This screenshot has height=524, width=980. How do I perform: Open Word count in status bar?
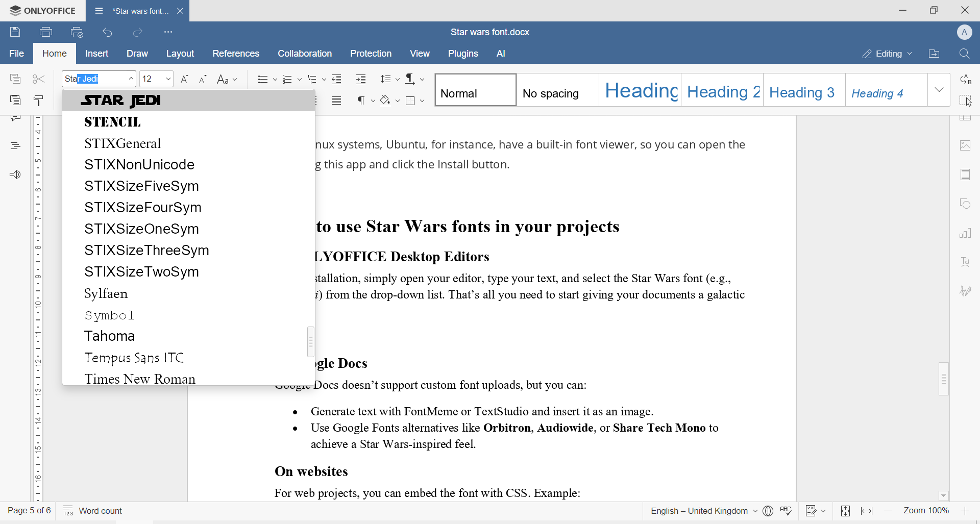pos(93,511)
